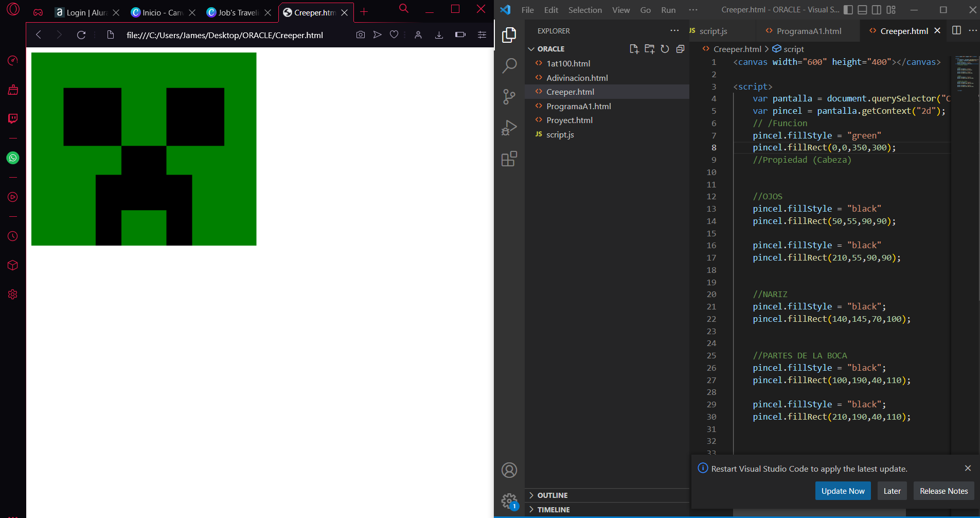This screenshot has width=980, height=518.
Task: Open a new browser tab
Action: click(364, 12)
